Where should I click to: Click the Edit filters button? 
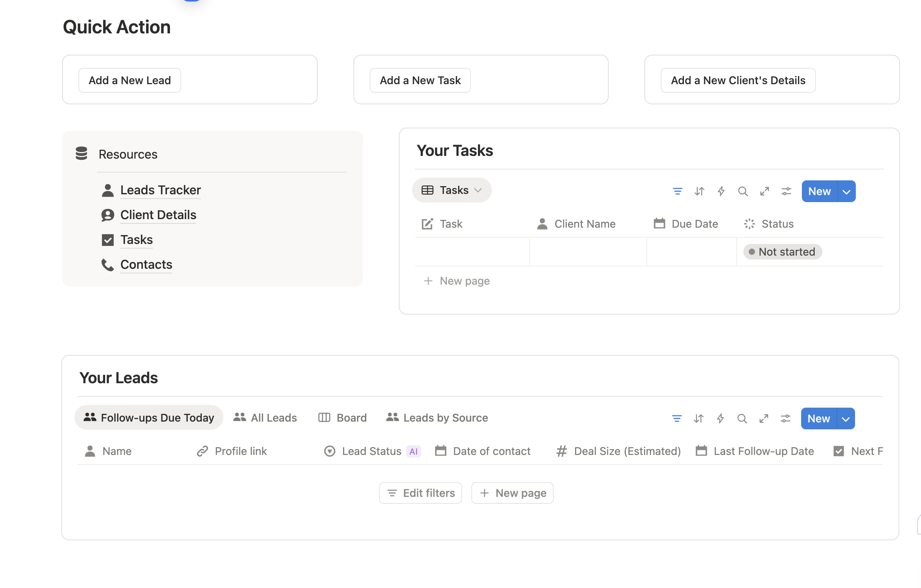point(421,493)
